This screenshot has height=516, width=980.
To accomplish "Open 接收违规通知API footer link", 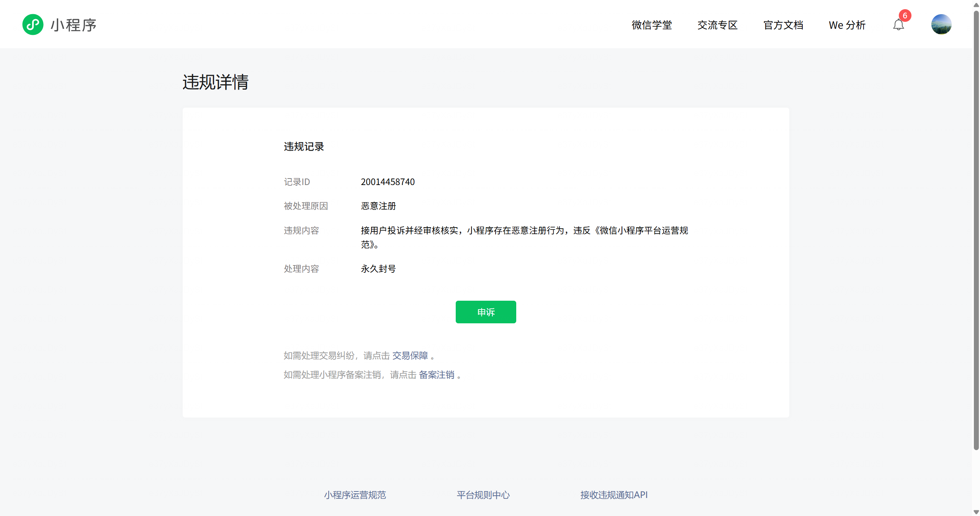I will coord(614,495).
